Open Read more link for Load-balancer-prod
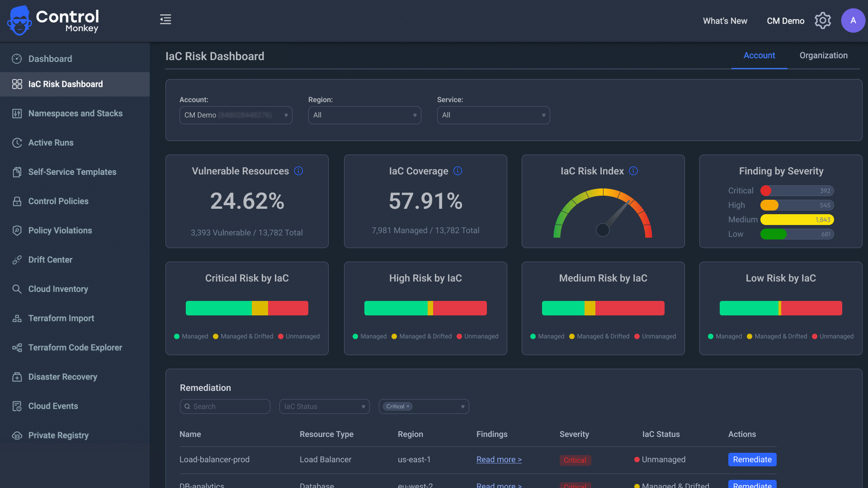 pyautogui.click(x=499, y=460)
